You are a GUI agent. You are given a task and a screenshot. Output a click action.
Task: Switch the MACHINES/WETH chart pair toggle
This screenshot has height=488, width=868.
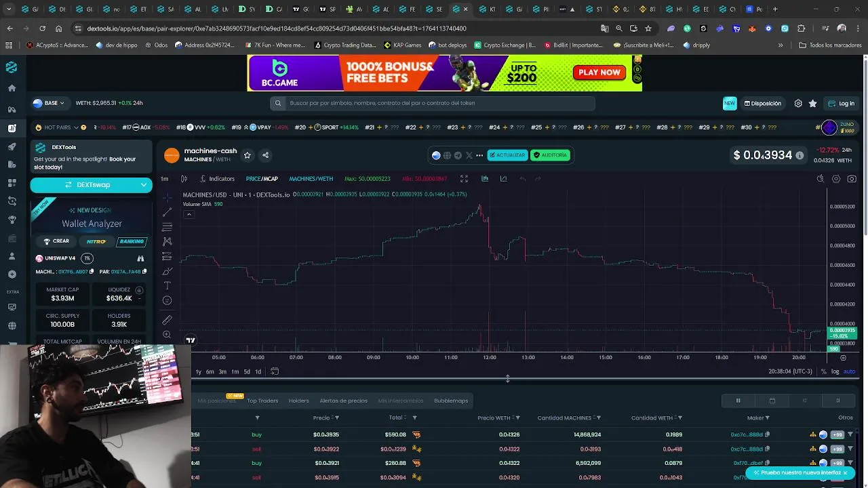click(311, 179)
